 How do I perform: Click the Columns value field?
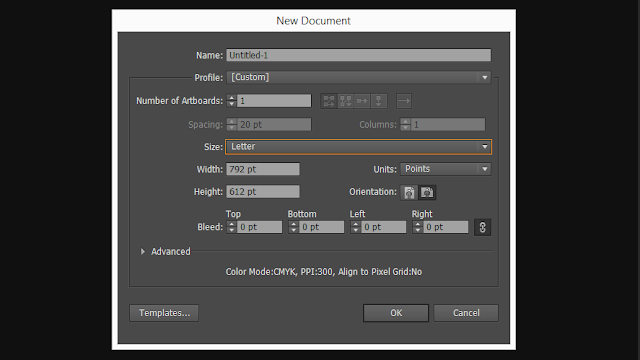[448, 124]
